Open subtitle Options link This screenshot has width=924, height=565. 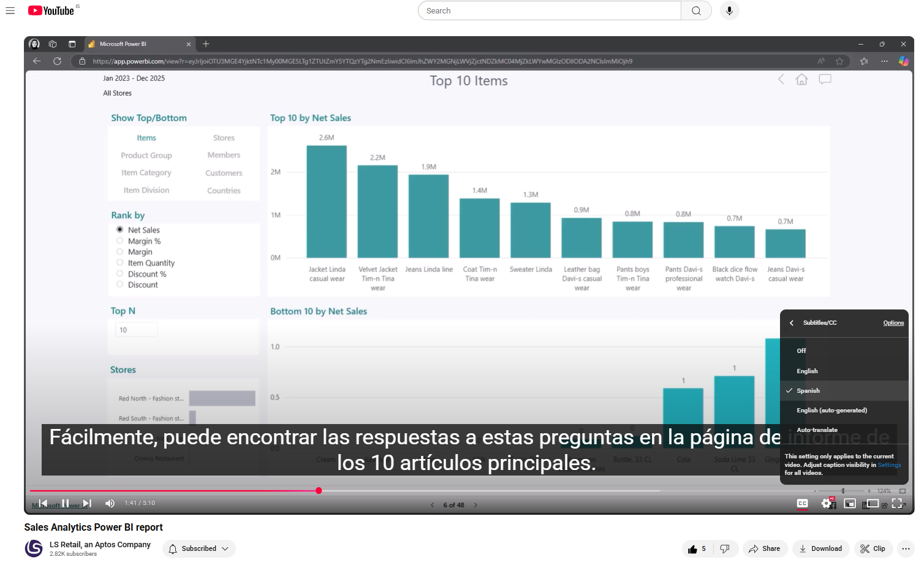click(893, 323)
